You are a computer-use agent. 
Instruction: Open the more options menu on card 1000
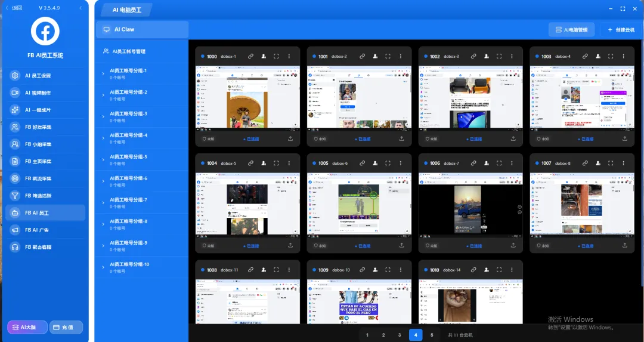(289, 56)
